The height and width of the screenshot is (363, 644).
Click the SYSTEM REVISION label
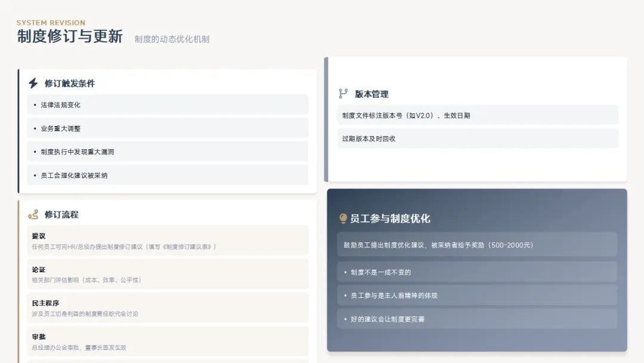(x=51, y=23)
